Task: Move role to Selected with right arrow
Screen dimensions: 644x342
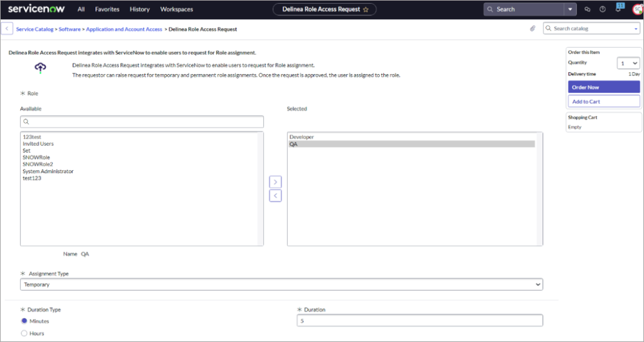Action: tap(276, 182)
